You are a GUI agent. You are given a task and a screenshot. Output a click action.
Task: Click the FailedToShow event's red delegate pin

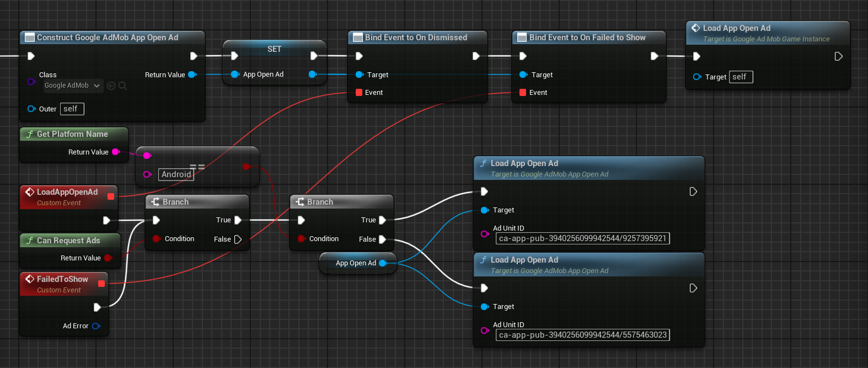click(x=101, y=284)
